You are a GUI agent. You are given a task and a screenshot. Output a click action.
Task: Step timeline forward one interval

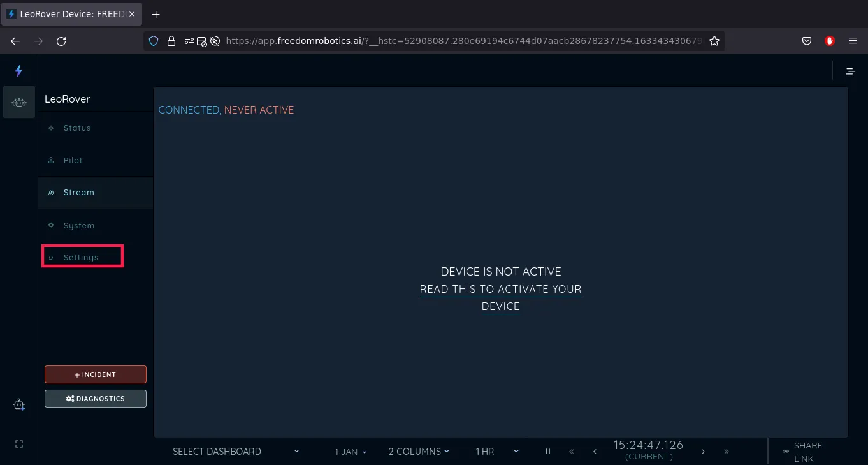tap(703, 452)
